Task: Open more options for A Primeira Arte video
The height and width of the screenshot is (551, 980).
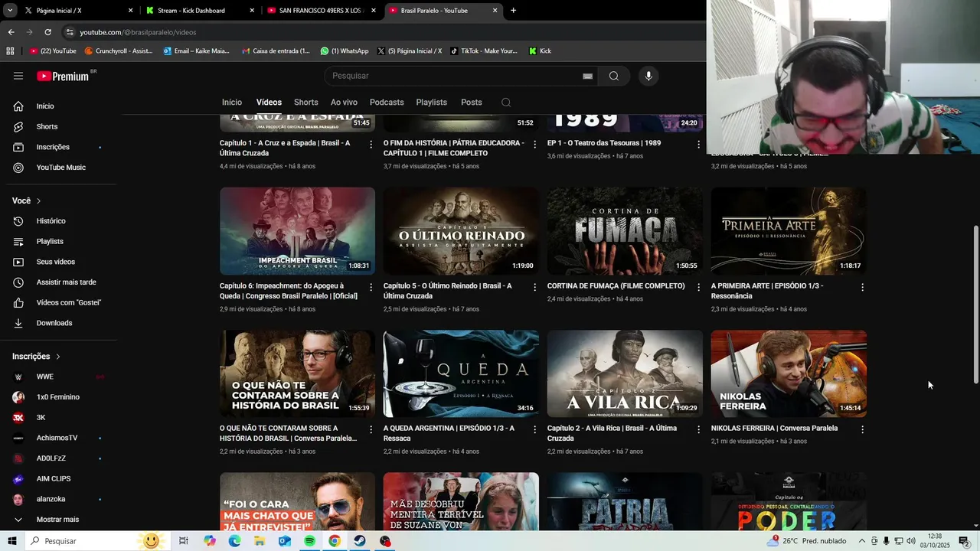Action: click(x=862, y=287)
